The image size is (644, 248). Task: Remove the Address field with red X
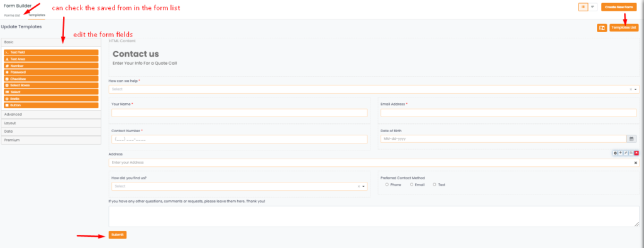tap(636, 153)
